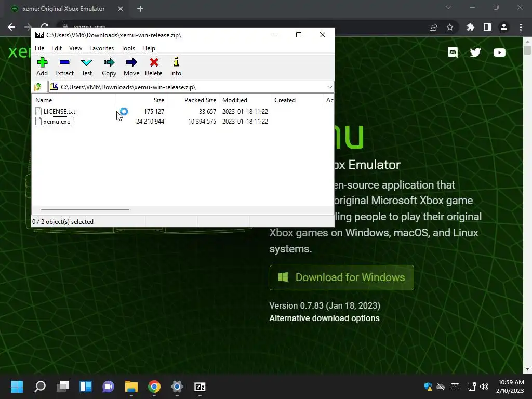Click the 33 657 packed size value
Image resolution: width=532 pixels, height=399 pixels.
207,111
